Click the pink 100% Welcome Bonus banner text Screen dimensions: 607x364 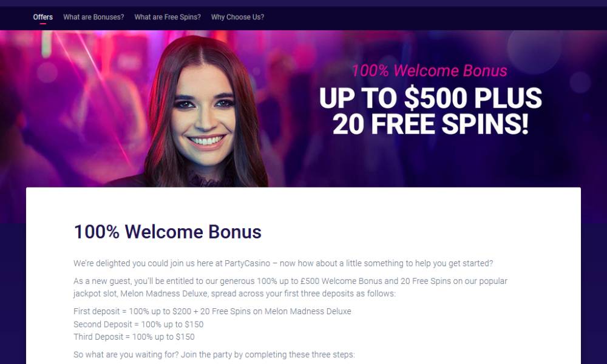coord(429,71)
